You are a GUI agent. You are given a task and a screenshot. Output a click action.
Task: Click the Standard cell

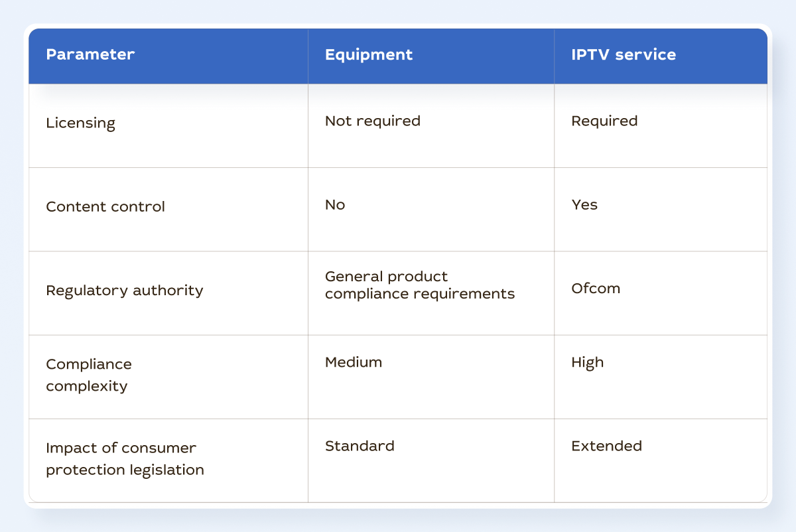tap(360, 446)
